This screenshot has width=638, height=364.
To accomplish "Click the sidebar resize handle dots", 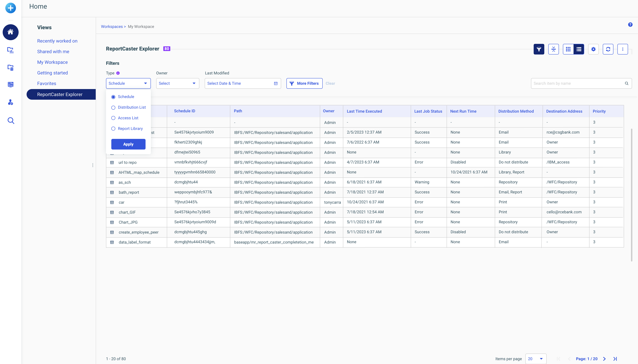I will click(x=93, y=165).
